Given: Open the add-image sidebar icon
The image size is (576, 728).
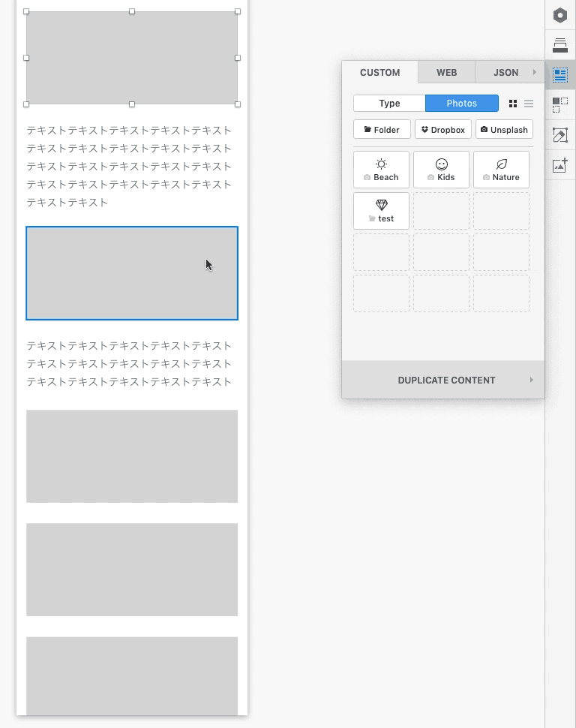Looking at the screenshot, I should 560,165.
